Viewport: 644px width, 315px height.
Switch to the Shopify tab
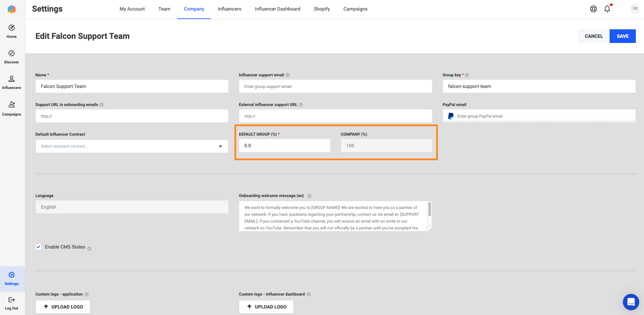click(x=322, y=9)
